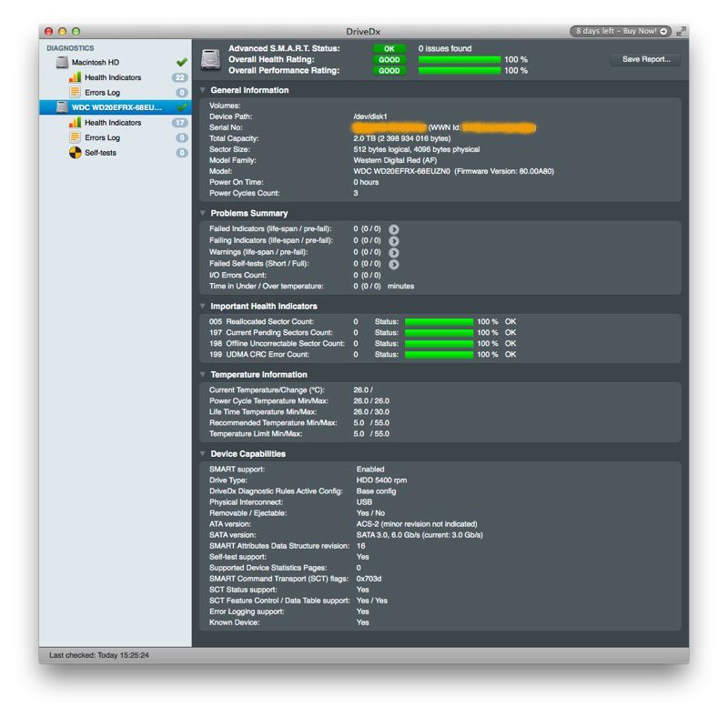Click the 0 badge on WDC Errors Log
This screenshot has height=718, width=728.
click(x=182, y=137)
